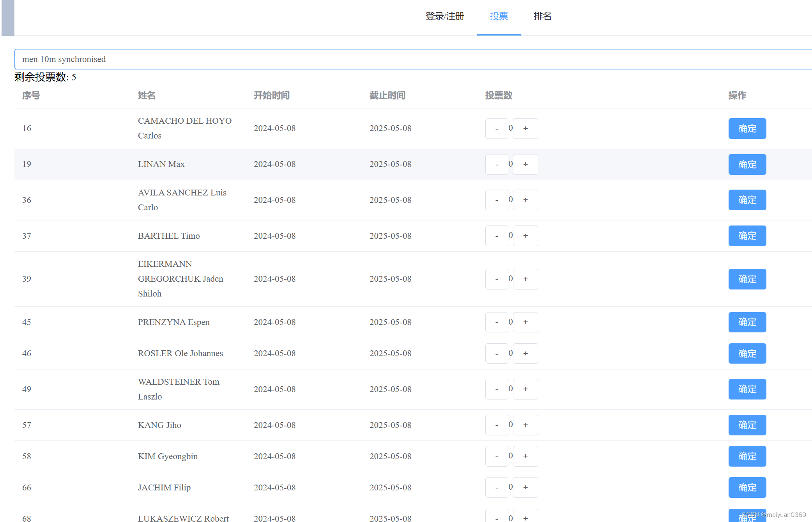Add a vote for CAMACHO DEL HOYO Carlos
Screen dimensions: 812x522
pyautogui.click(x=525, y=128)
